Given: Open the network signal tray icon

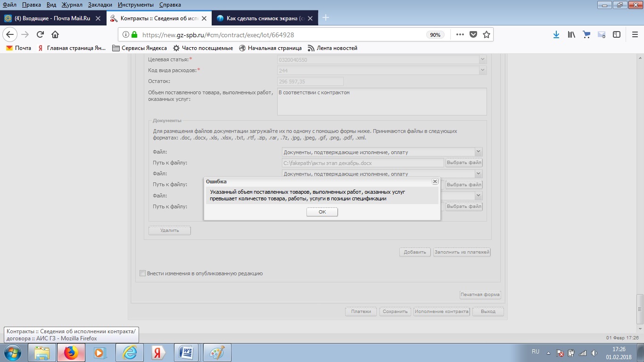Looking at the screenshot, I should point(583,353).
